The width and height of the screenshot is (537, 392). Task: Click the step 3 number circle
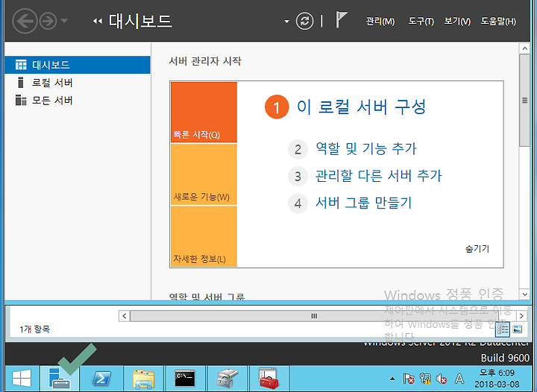click(x=298, y=177)
